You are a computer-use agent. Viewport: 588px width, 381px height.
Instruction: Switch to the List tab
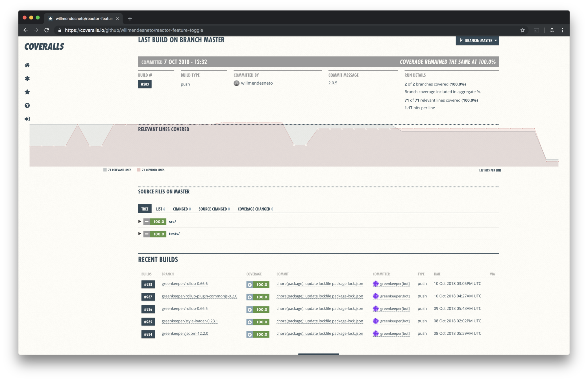click(x=160, y=209)
